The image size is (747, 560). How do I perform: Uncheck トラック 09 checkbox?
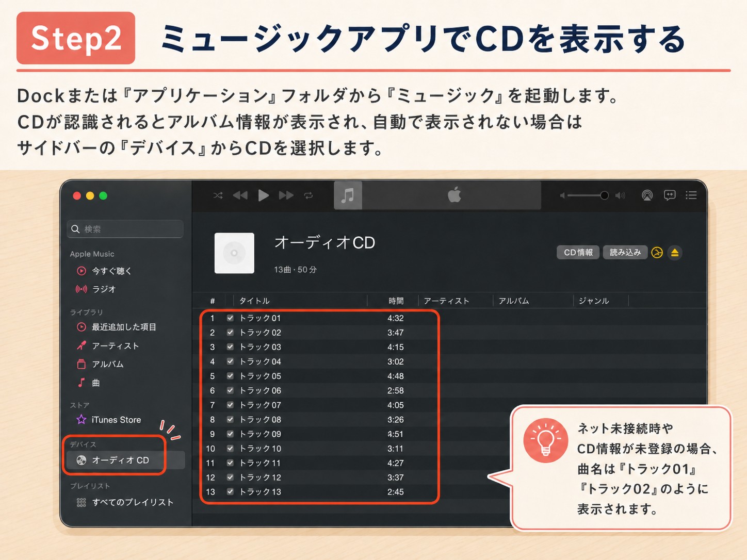pyautogui.click(x=230, y=434)
